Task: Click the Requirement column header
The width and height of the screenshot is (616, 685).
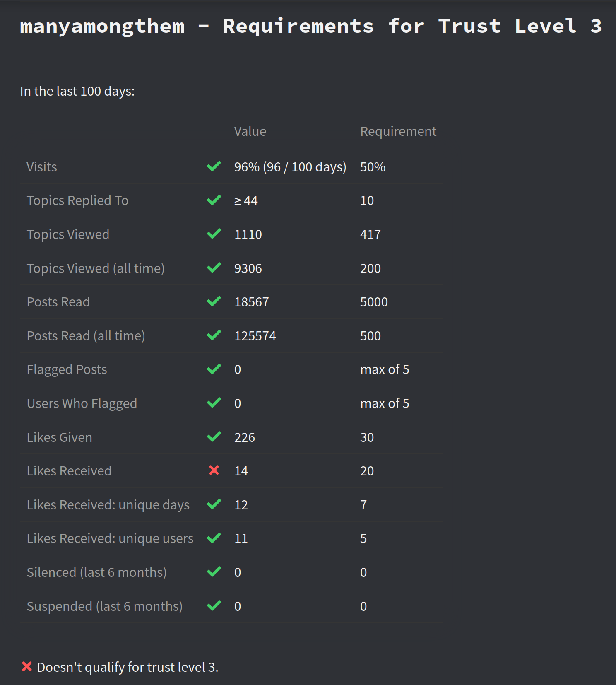Action: (398, 131)
